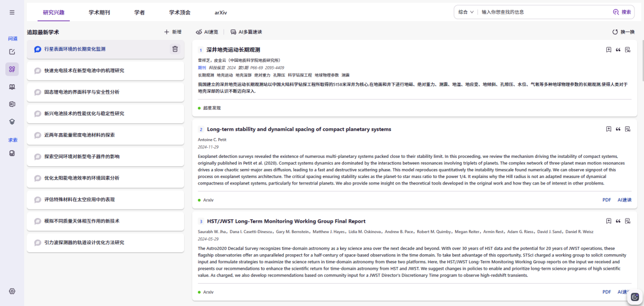The width and height of the screenshot is (644, 306).
Task: Click the layers icon in the left sidebar
Action: tap(12, 122)
